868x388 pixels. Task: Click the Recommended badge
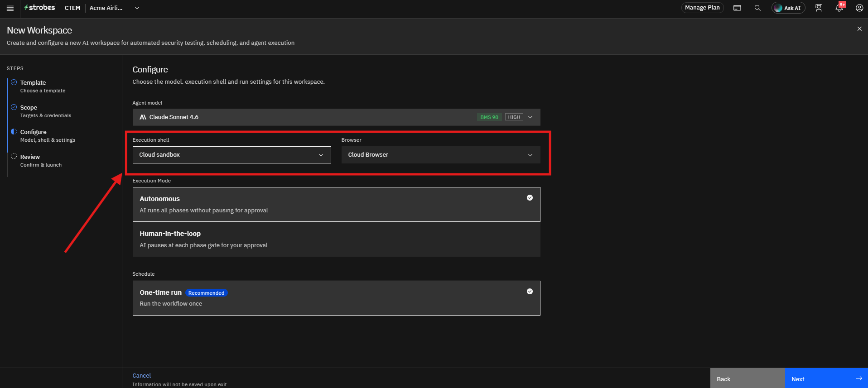click(x=206, y=293)
